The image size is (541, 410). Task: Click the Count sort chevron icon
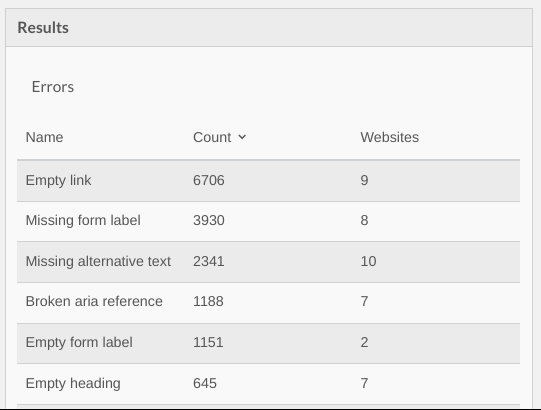[x=242, y=137]
